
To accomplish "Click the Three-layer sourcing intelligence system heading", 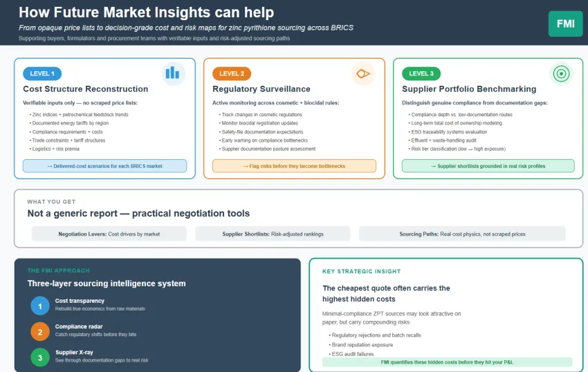I will (x=107, y=283).
